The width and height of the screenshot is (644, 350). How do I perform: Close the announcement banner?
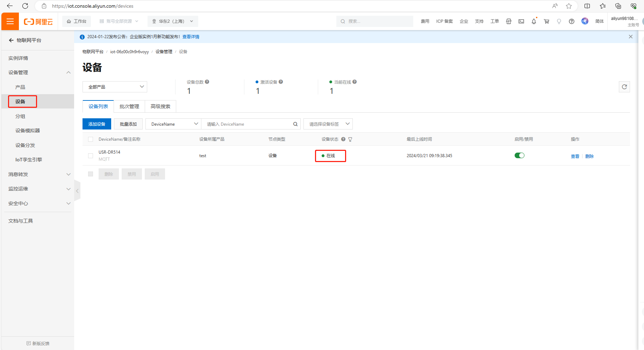630,37
